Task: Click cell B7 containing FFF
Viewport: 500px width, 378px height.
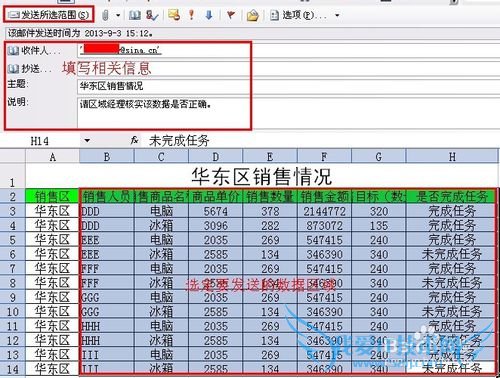Action: [x=107, y=268]
